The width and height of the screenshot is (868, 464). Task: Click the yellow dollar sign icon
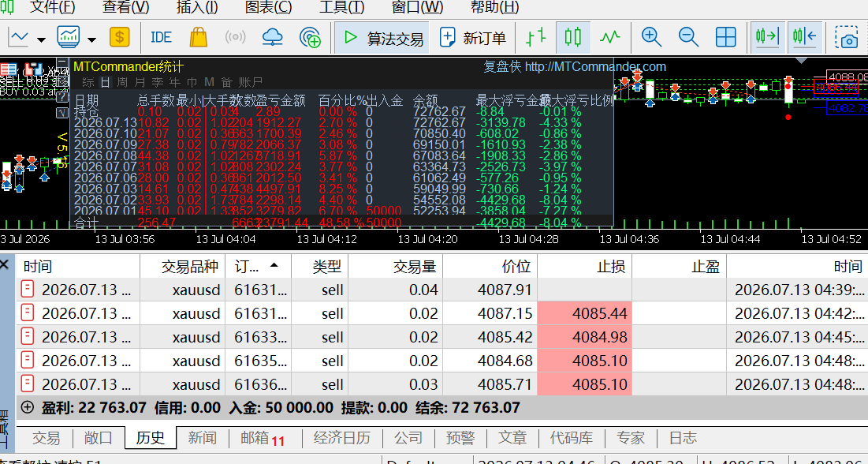120,38
